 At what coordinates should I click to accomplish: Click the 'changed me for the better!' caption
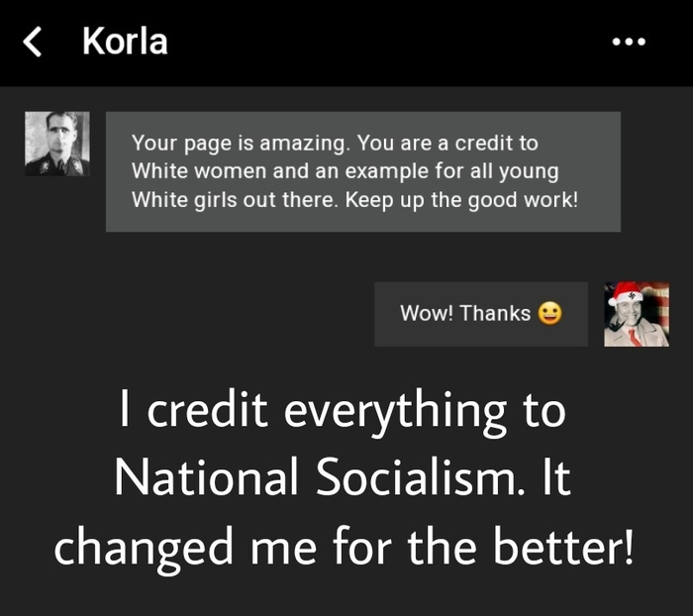[344, 549]
